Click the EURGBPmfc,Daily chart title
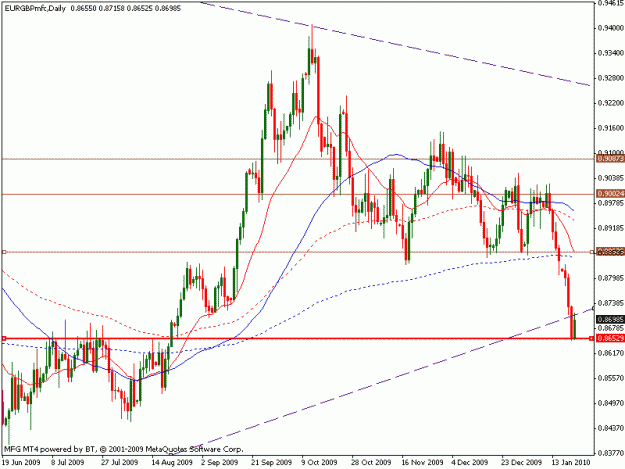This screenshot has width=625, height=469. pyautogui.click(x=35, y=8)
